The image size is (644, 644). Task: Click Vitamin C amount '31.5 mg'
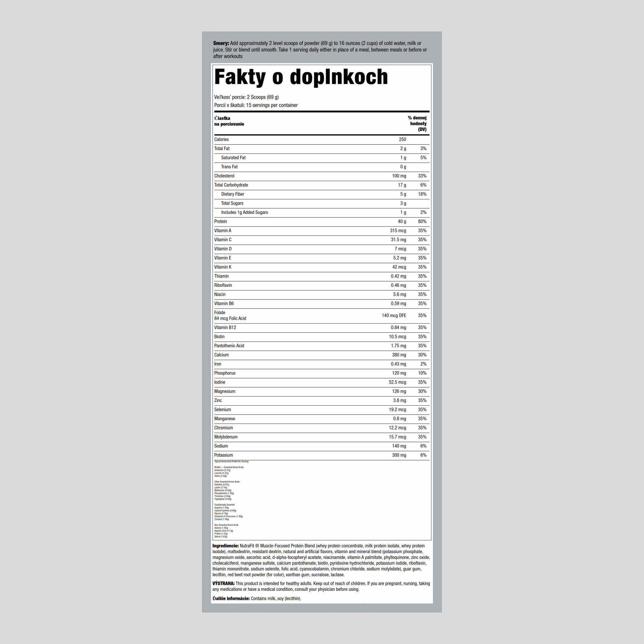[x=398, y=240]
